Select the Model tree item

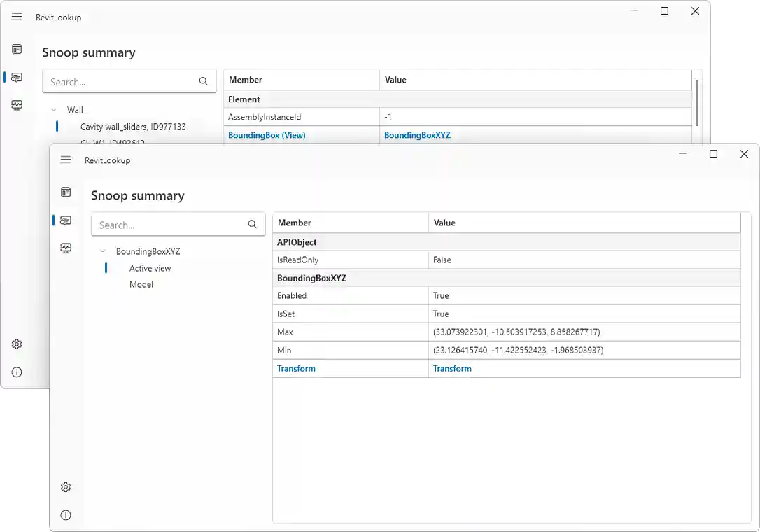[141, 284]
